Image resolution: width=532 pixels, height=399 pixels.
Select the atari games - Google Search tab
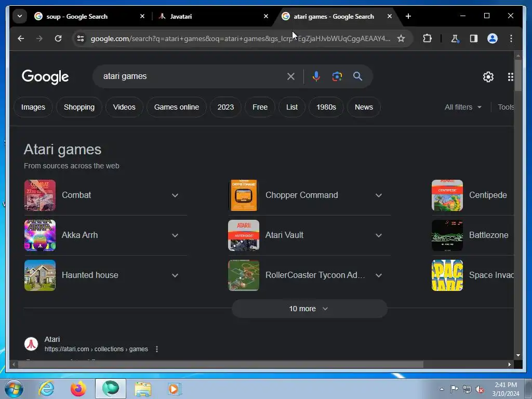click(x=334, y=16)
